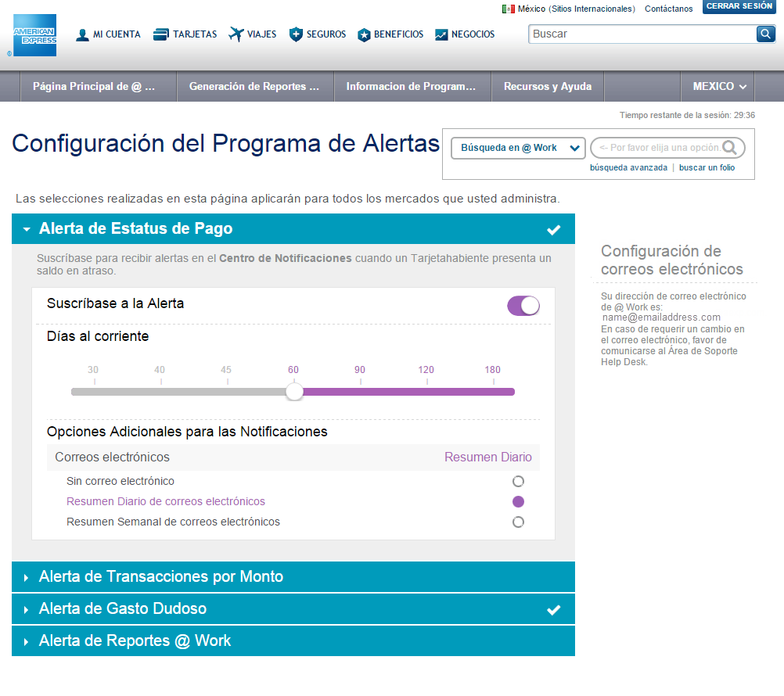The image size is (784, 696).
Task: Click checkmark on Alerta de Estatus de Pago
Action: [x=553, y=230]
